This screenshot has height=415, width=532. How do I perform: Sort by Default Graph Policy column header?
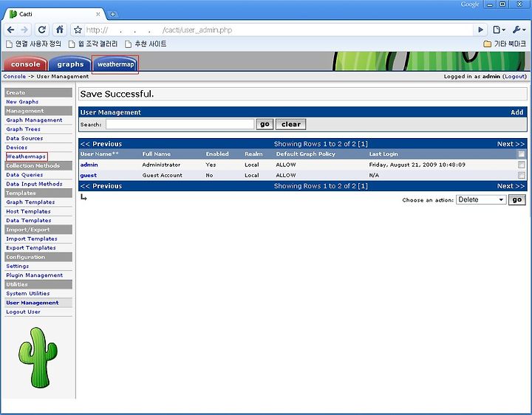(x=305, y=154)
